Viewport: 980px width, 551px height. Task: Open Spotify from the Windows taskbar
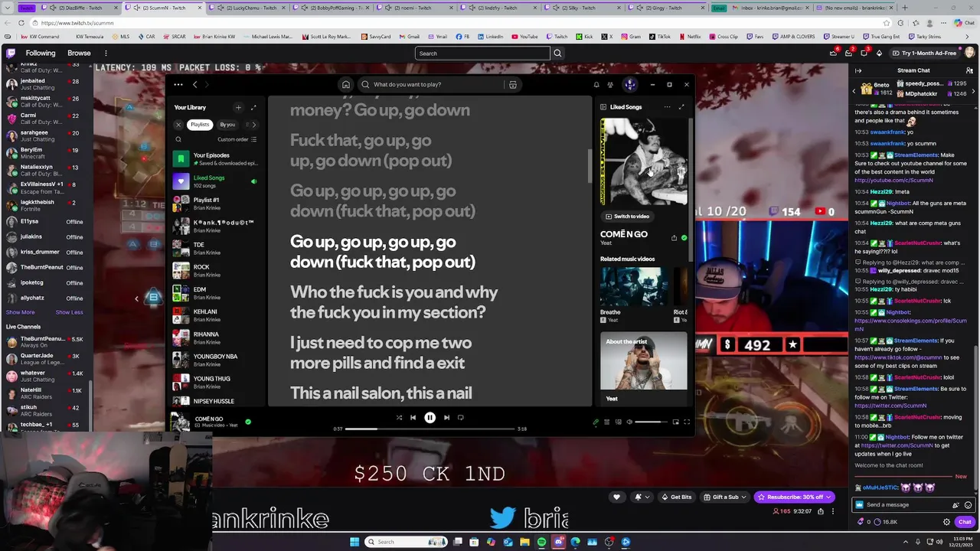(541, 542)
